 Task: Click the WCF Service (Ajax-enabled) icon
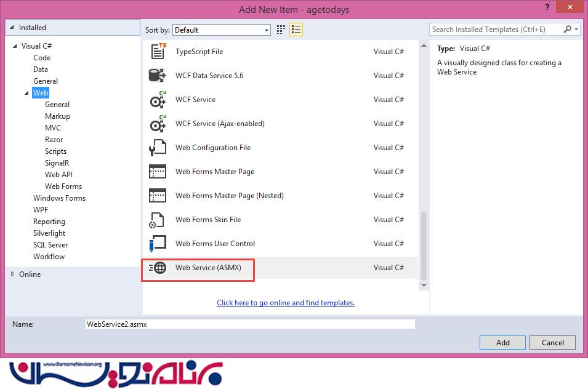pos(158,124)
